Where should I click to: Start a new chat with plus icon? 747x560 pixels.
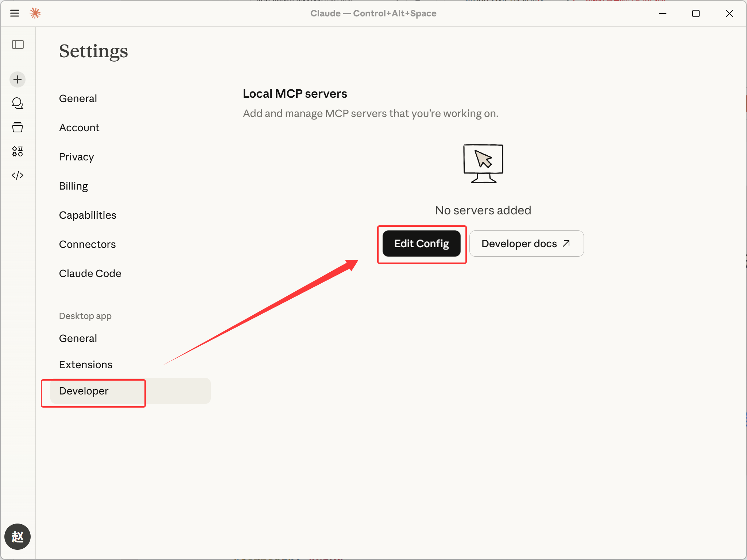point(18,79)
